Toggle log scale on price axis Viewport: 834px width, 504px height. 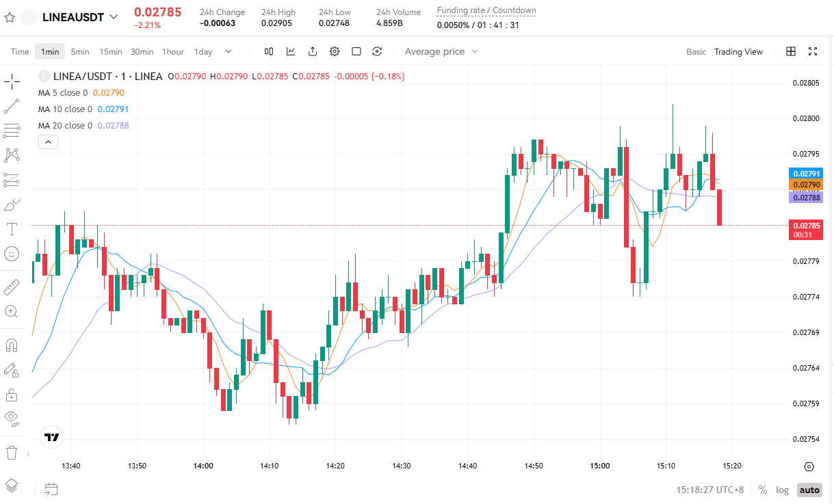[x=782, y=490]
